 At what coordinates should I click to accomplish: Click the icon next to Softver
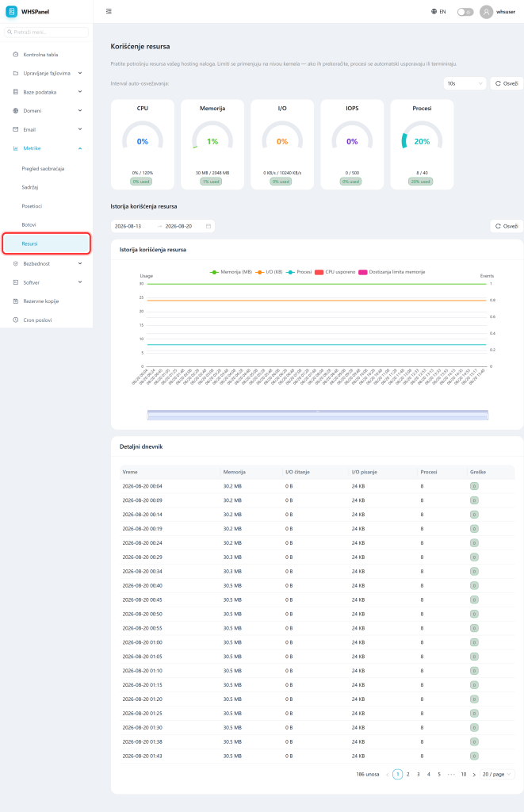click(16, 282)
